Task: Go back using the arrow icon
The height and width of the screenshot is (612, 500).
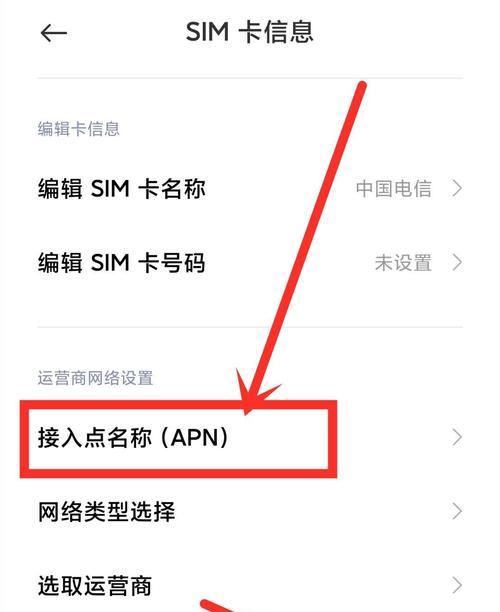Action: point(54,33)
